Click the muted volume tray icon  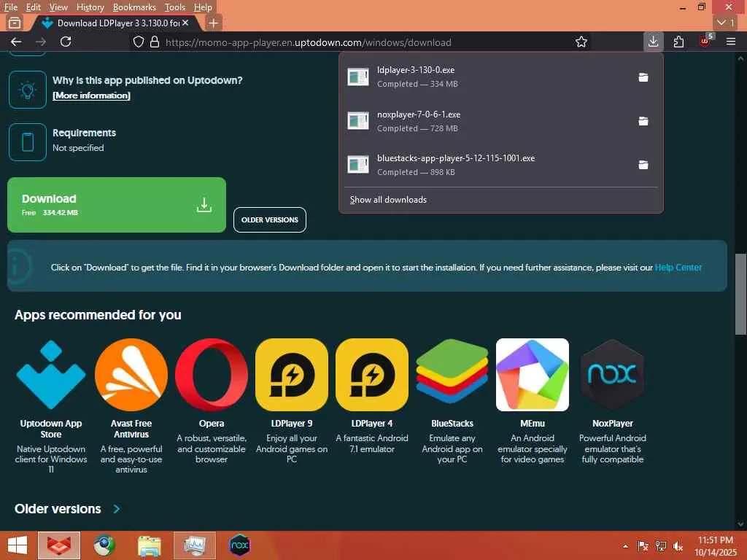pos(678,546)
